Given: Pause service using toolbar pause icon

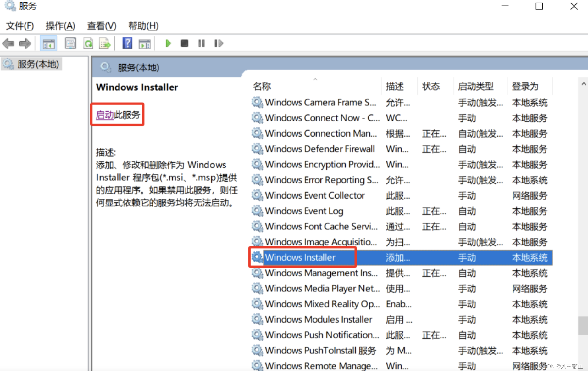Looking at the screenshot, I should (x=202, y=43).
